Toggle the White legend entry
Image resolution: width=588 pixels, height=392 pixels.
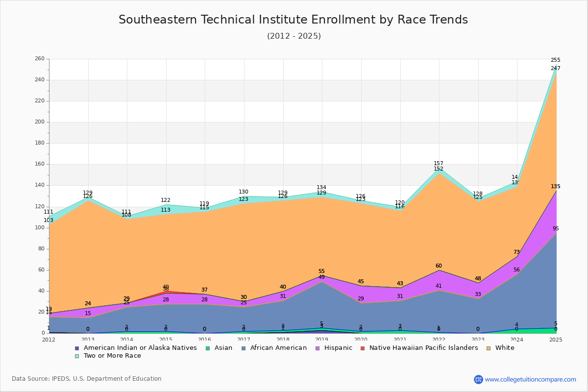[x=500, y=348]
